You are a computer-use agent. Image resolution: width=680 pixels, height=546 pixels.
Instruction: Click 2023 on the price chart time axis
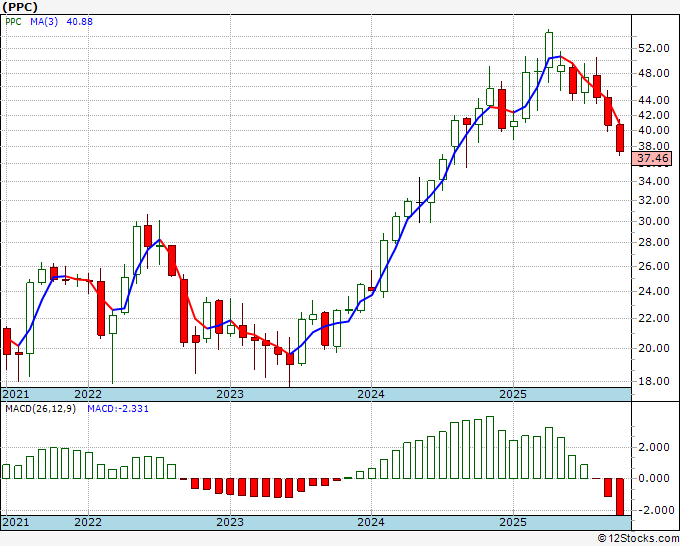(x=230, y=394)
